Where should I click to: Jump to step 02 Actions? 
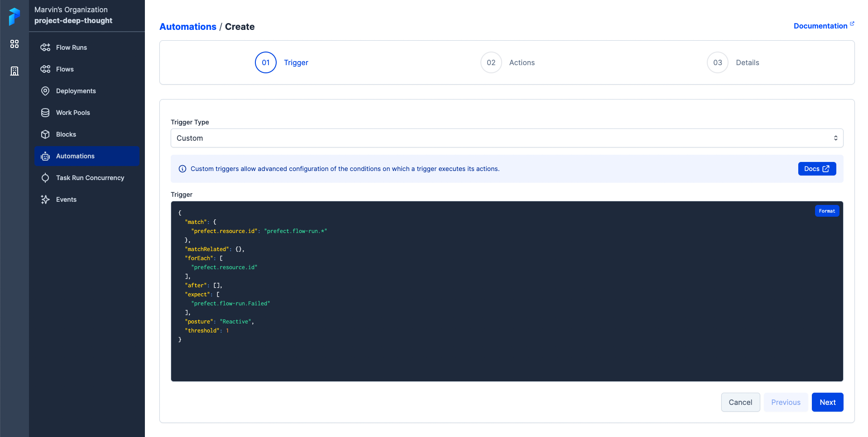click(x=508, y=62)
